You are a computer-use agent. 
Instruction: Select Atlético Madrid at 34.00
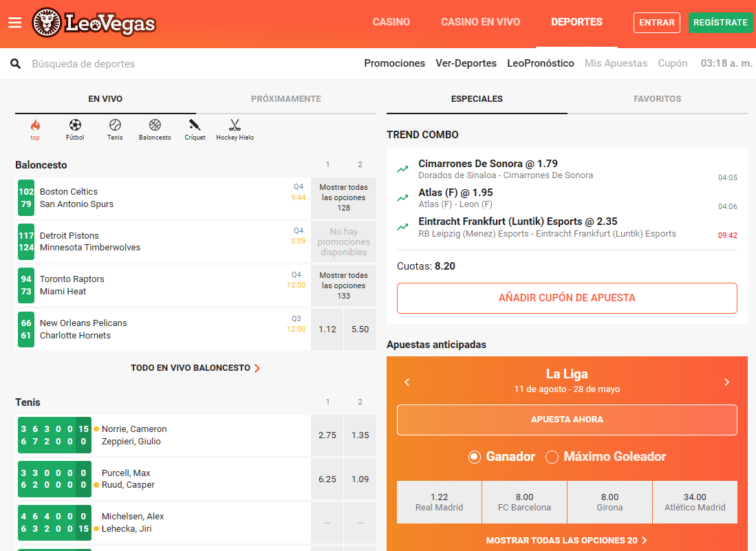tap(695, 502)
